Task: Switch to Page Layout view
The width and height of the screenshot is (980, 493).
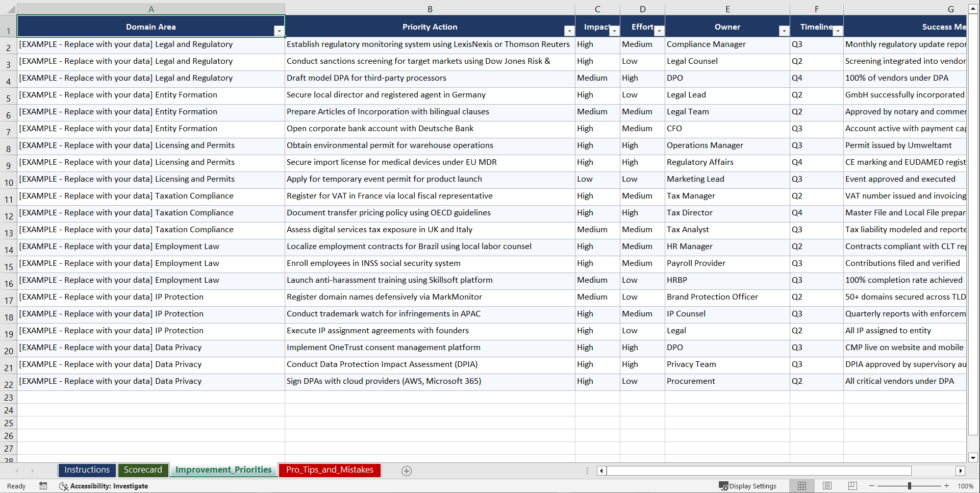Action: (827, 486)
